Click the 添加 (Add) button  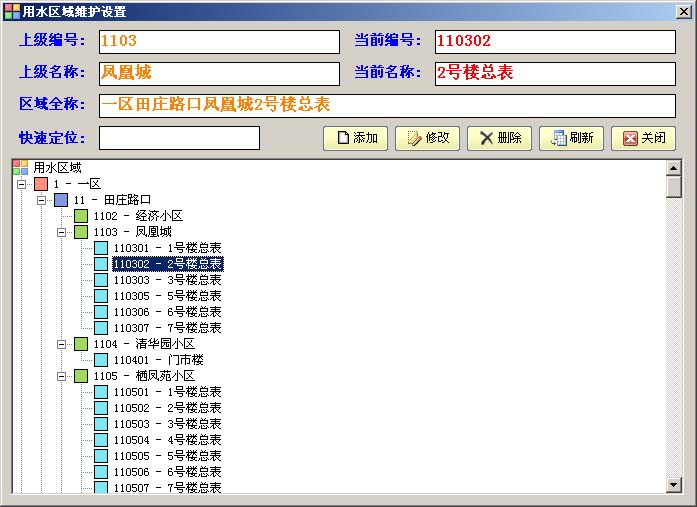355,138
